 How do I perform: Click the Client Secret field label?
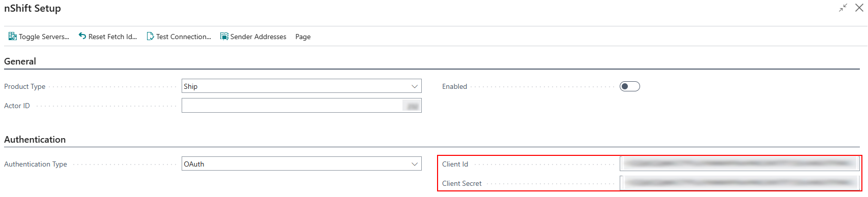coord(461,183)
